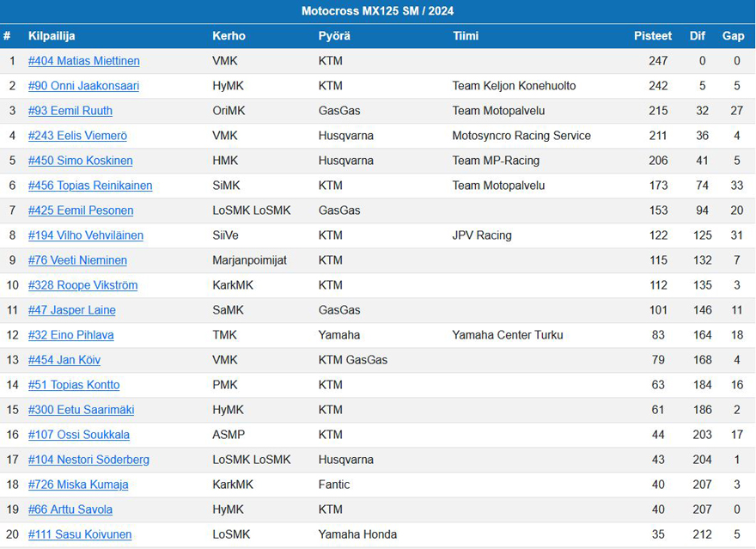Open #51 Topias Kontto link
756x549 pixels.
(x=74, y=385)
